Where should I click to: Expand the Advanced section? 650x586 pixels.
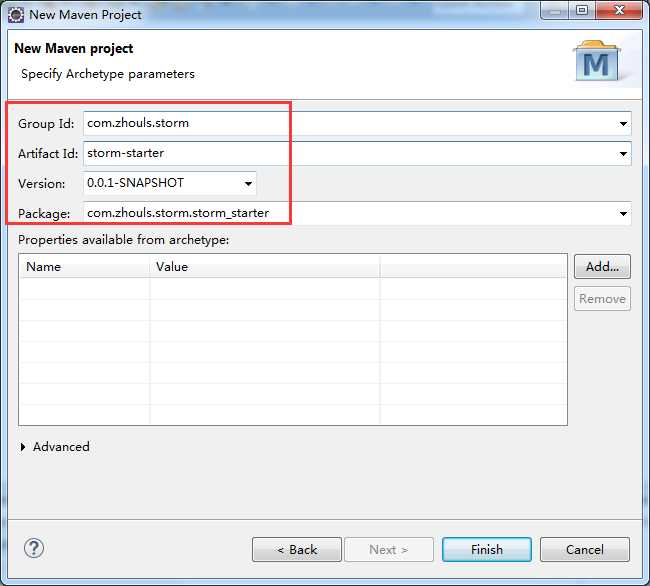[23, 447]
